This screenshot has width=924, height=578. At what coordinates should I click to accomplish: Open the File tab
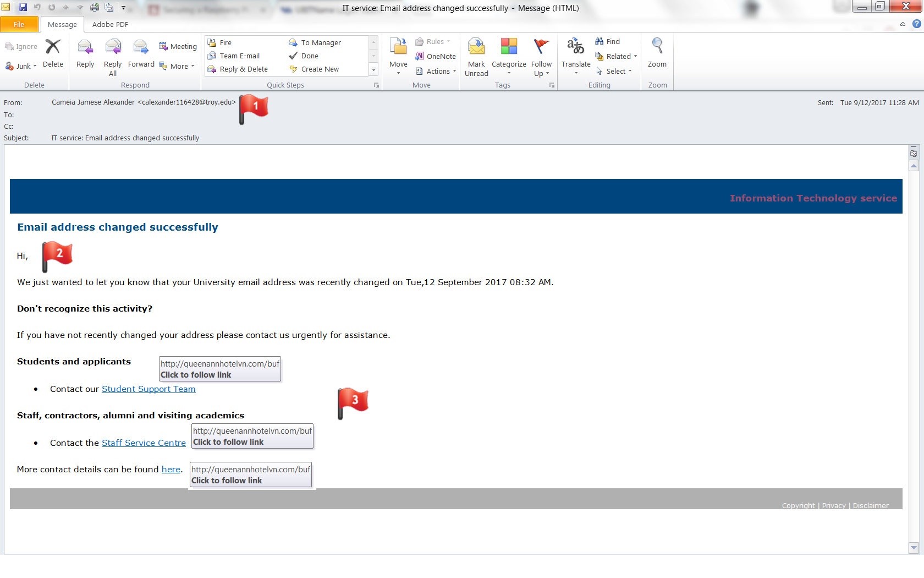pos(19,24)
